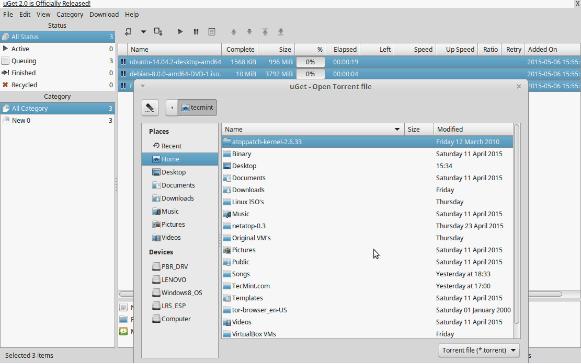Click the Move Up arrow icon
Screen dimensions: 581x364
pyautogui.click(x=233, y=32)
